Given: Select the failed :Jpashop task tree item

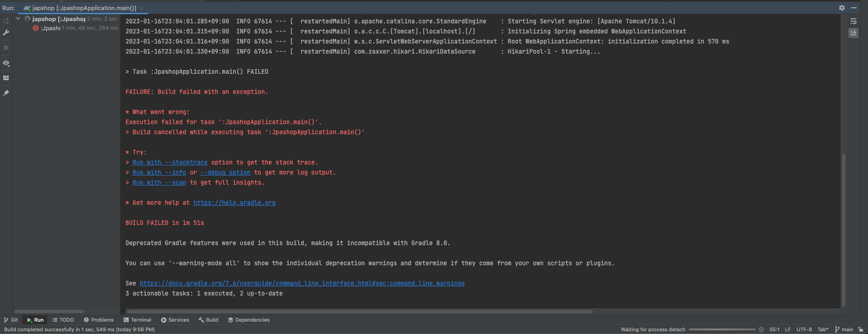Looking at the screenshot, I should [x=50, y=28].
